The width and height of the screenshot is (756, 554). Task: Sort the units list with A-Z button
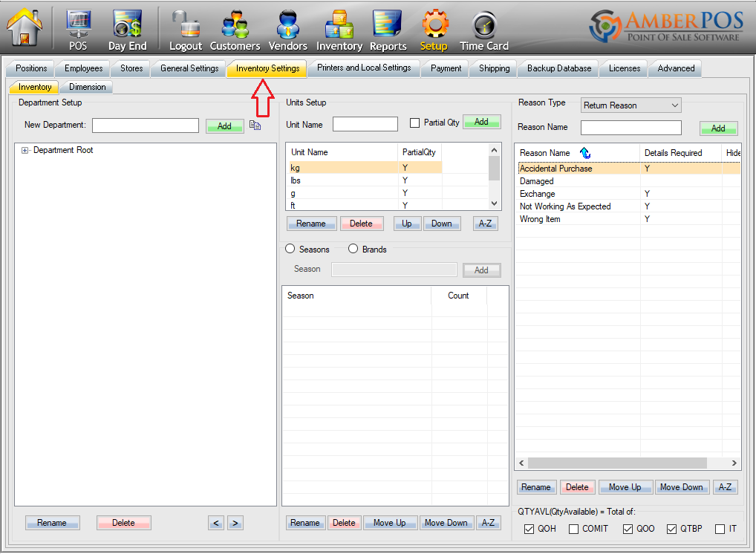click(485, 224)
